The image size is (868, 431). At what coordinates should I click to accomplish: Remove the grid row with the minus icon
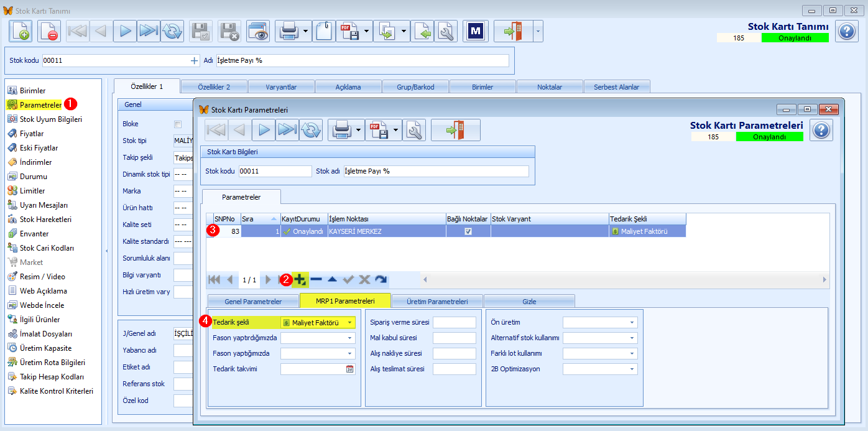point(316,280)
